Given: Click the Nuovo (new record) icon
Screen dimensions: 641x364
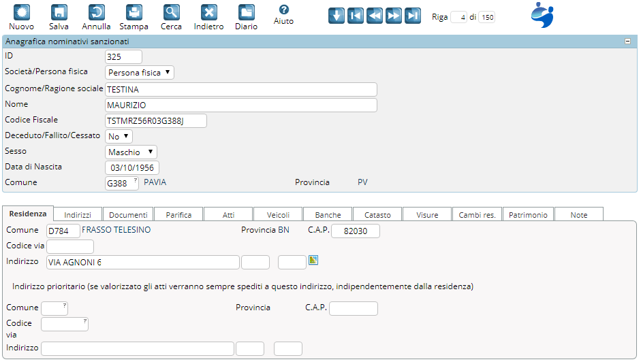Looking at the screenshot, I should click(22, 13).
